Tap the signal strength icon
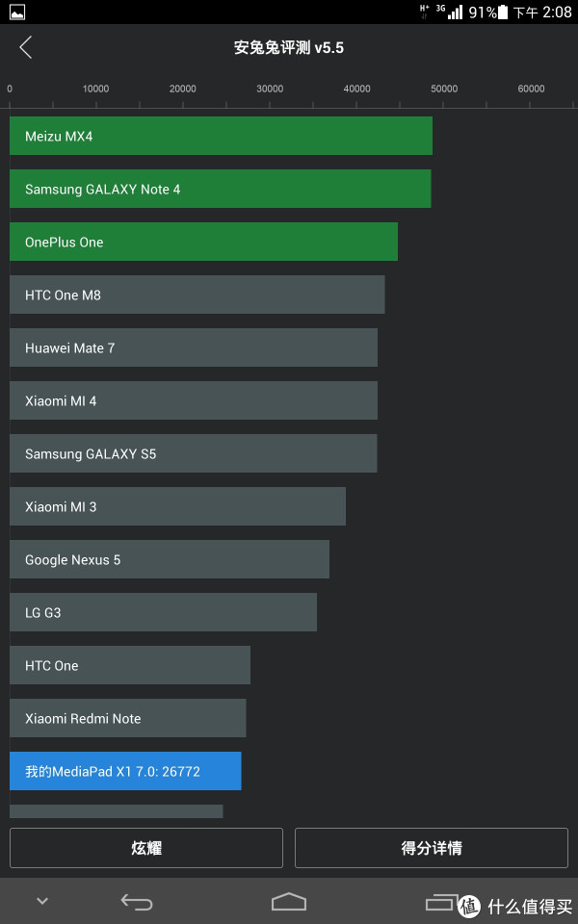The width and height of the screenshot is (578, 924). [456, 12]
